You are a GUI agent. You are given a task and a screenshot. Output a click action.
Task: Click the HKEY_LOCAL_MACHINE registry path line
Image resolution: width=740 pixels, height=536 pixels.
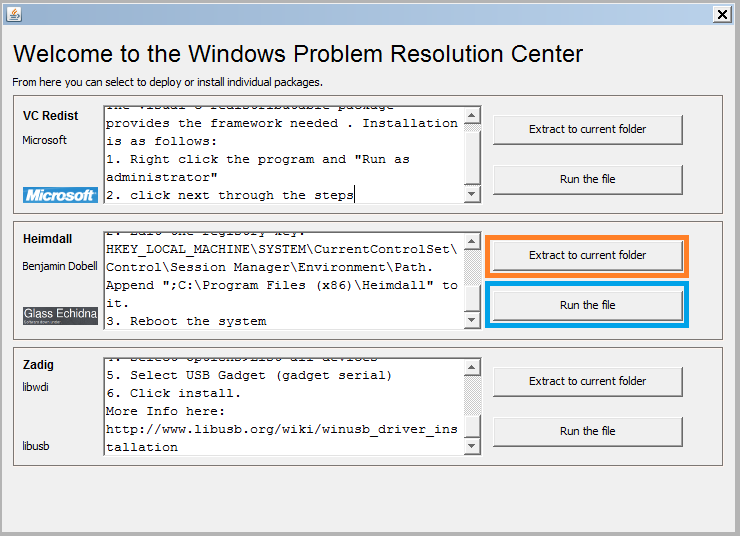click(282, 250)
